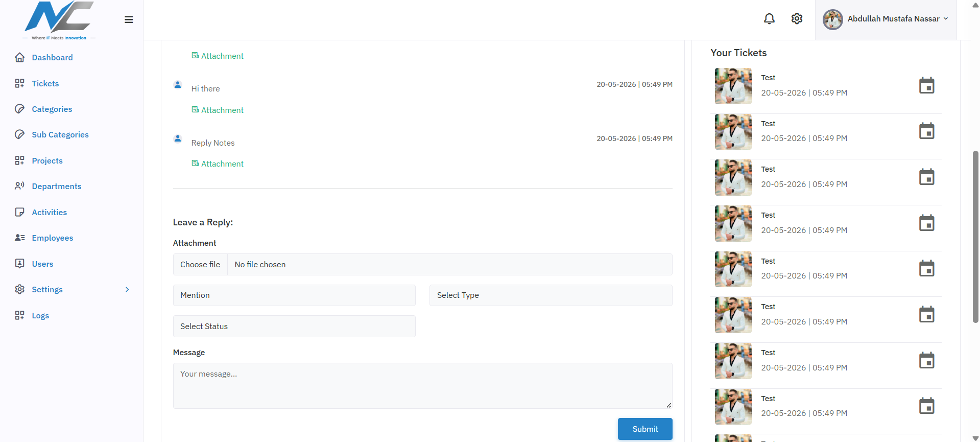This screenshot has height=442, width=980.
Task: Click the Settings sidebar gear icon
Action: [19, 289]
